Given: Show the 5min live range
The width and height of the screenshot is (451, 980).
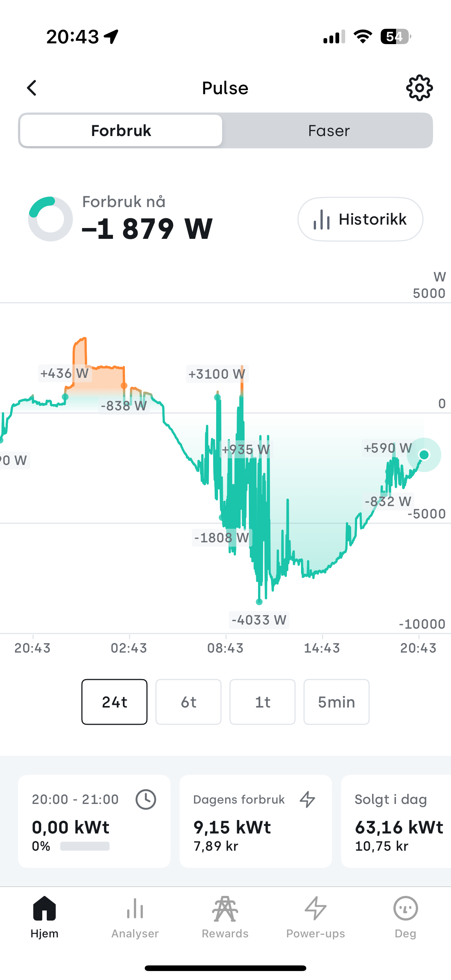Looking at the screenshot, I should pyautogui.click(x=337, y=702).
